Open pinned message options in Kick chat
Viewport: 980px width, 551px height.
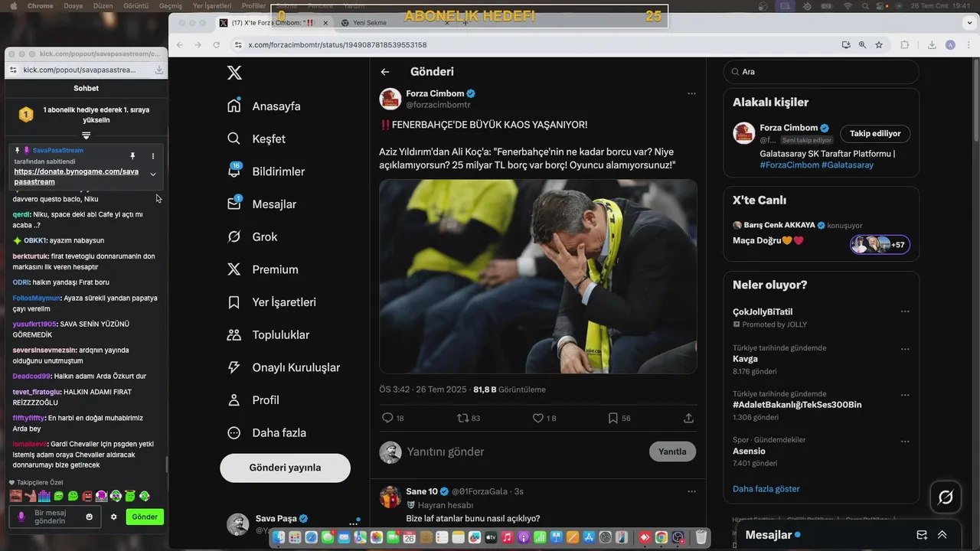pyautogui.click(x=153, y=156)
